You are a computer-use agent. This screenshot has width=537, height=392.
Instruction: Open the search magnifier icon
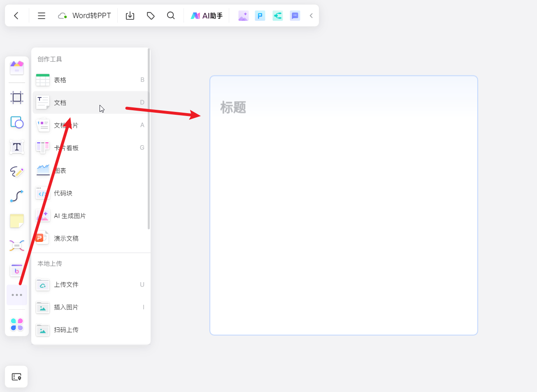tap(171, 16)
